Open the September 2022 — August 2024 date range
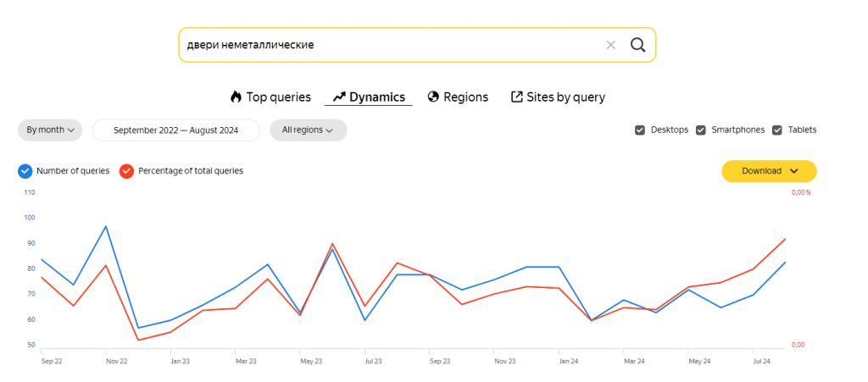This screenshot has height=382, width=868. (176, 130)
